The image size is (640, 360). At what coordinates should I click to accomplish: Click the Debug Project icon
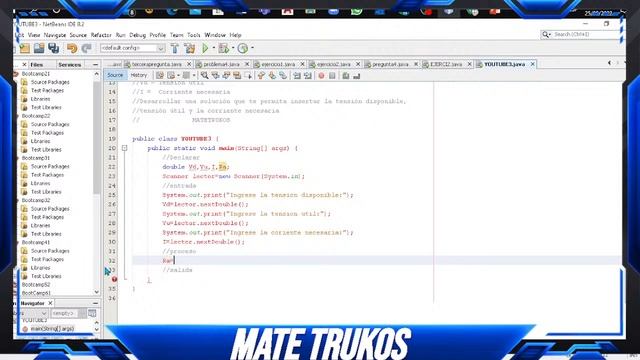tap(223, 48)
